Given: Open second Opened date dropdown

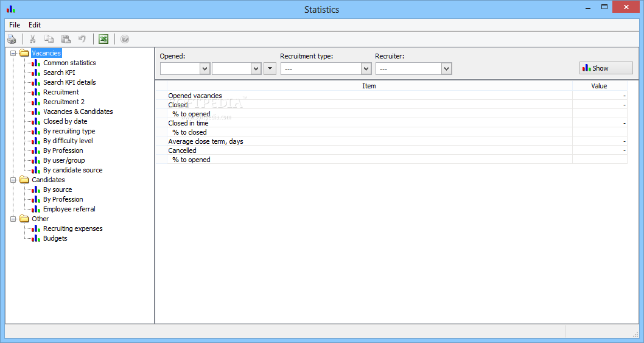Looking at the screenshot, I should pyautogui.click(x=256, y=69).
